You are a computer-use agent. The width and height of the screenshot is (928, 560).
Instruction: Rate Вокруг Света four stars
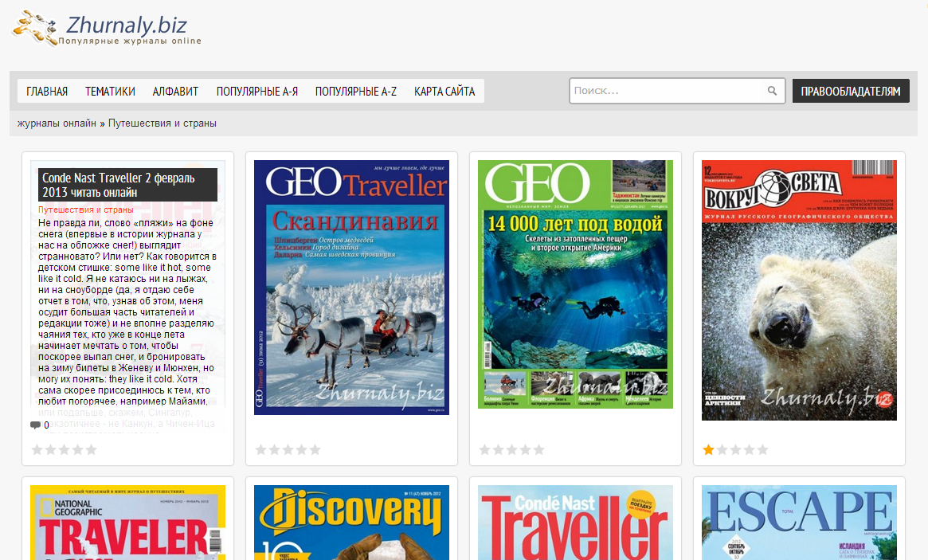pos(749,450)
